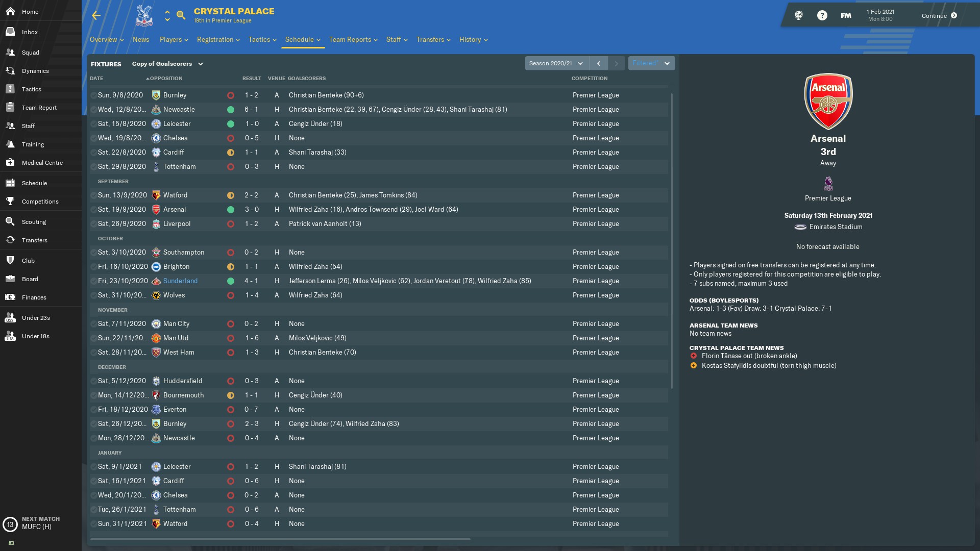
Task: Click the back arrow icon
Action: click(96, 16)
